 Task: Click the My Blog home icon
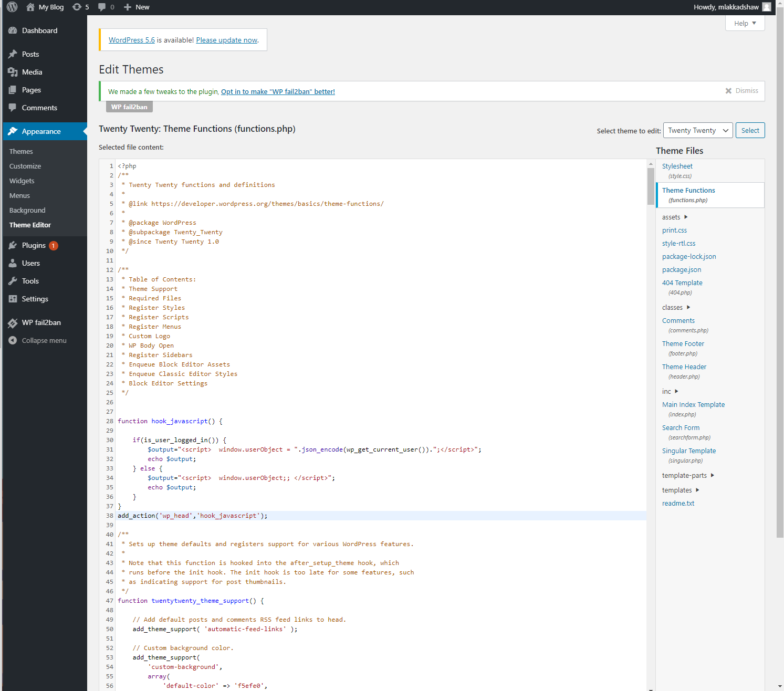point(30,7)
